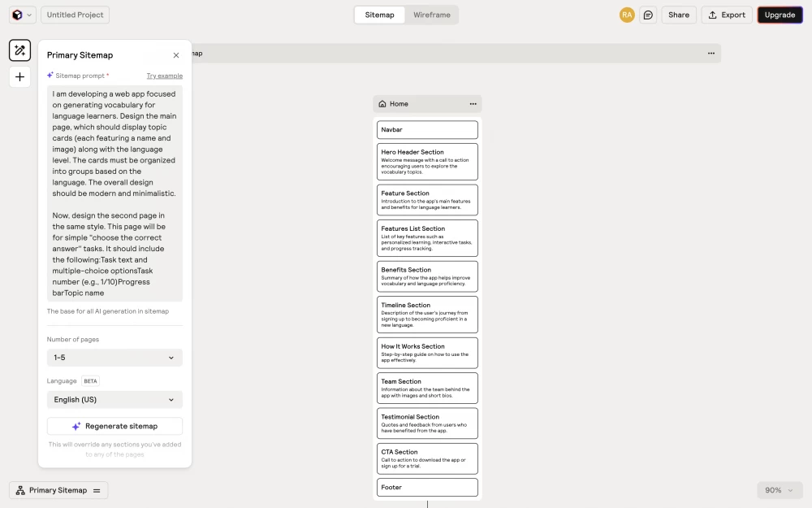Screen dimensions: 812x508
Task: Click the sparkle icon beside Sitemap prompt
Action: click(x=49, y=75)
